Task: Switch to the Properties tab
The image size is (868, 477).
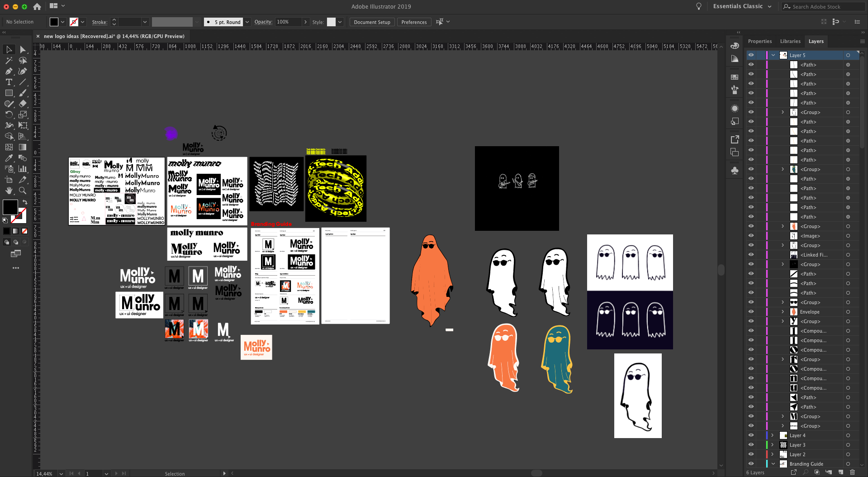Action: pyautogui.click(x=760, y=41)
